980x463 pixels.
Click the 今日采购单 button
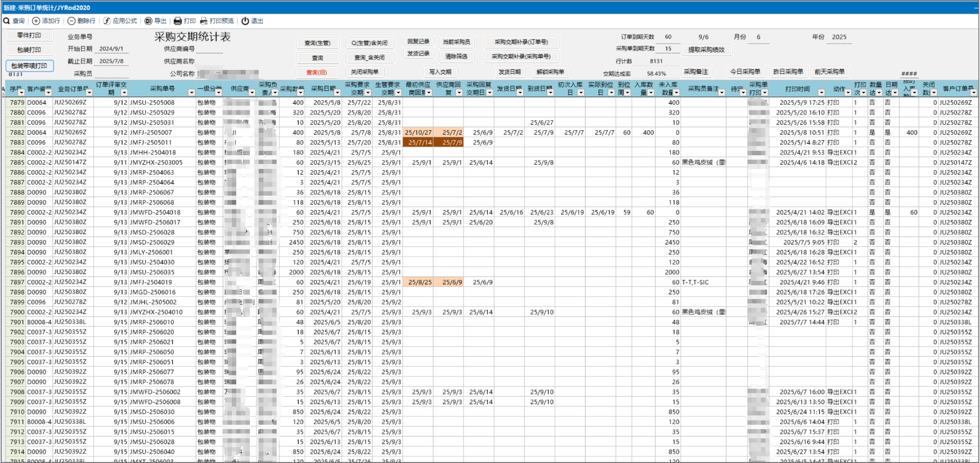point(745,72)
